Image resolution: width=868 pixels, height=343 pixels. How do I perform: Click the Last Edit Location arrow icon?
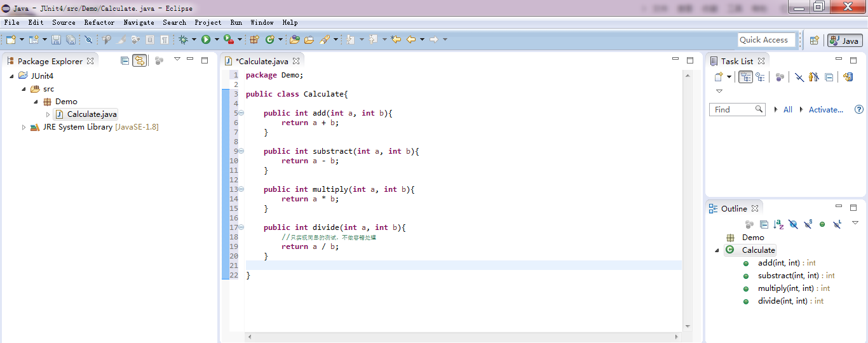coord(396,39)
